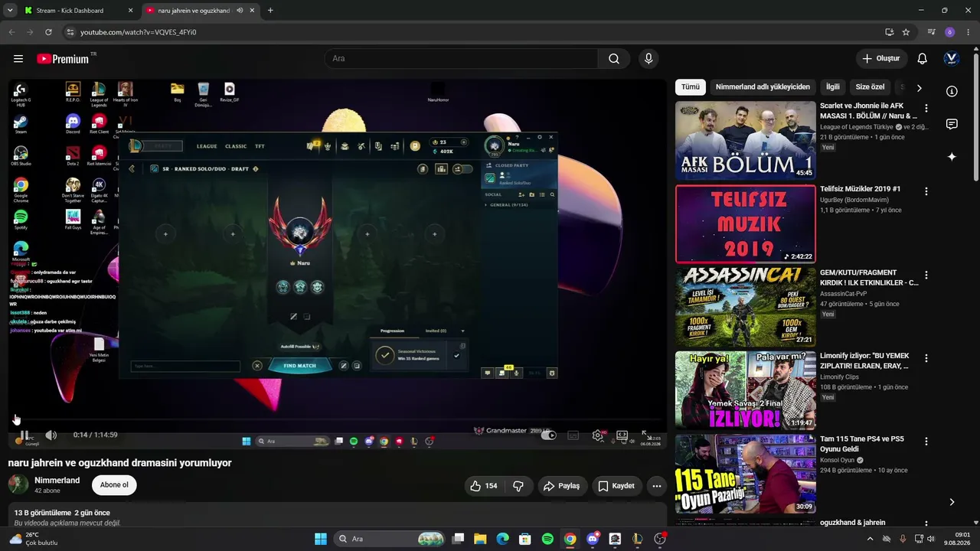This screenshot has width=980, height=551.
Task: Open the weather widget showing 26°C
Action: 33,539
